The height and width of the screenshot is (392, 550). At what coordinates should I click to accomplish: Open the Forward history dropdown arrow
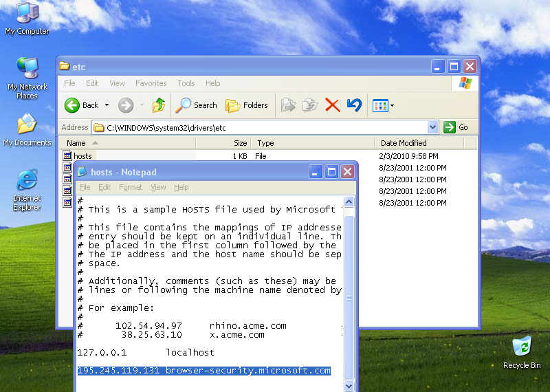coord(142,105)
